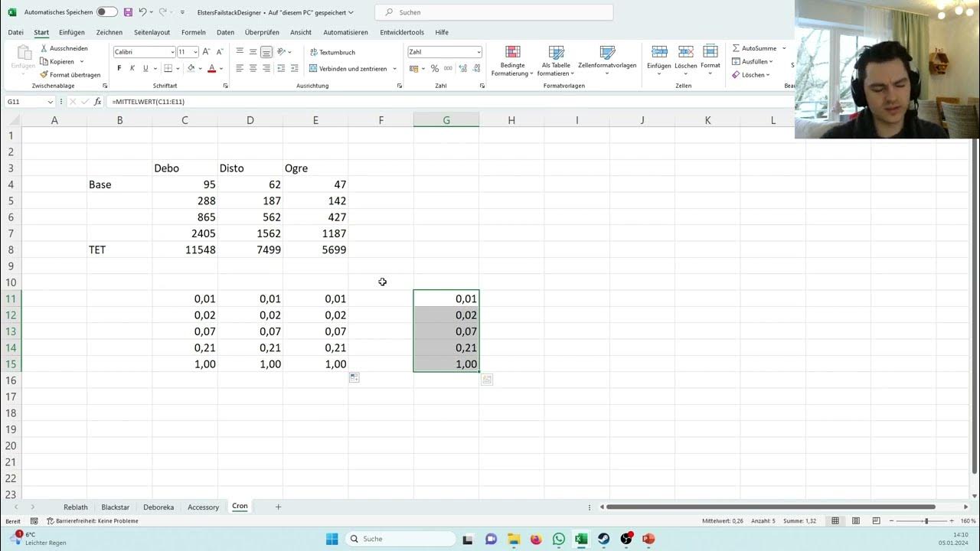Open Bedingte Formatierung dropdown
980x551 pixels.
tap(512, 60)
